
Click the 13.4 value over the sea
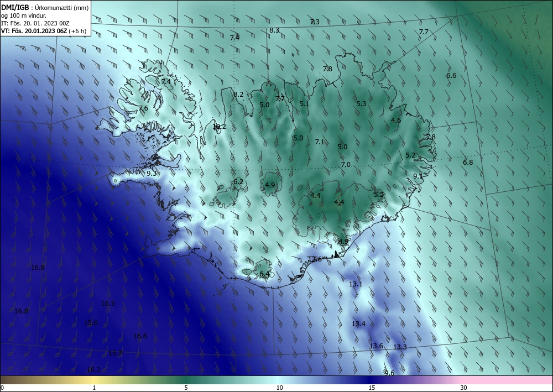[x=358, y=323]
